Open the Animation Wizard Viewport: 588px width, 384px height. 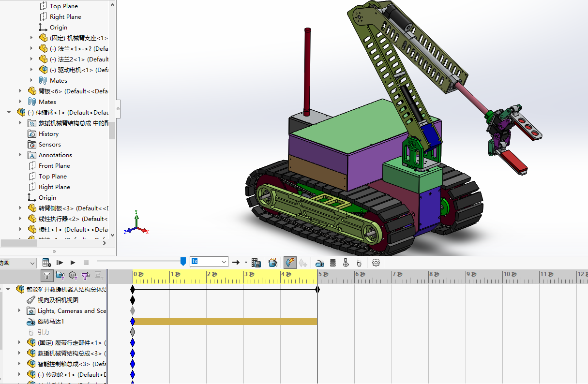(x=273, y=263)
